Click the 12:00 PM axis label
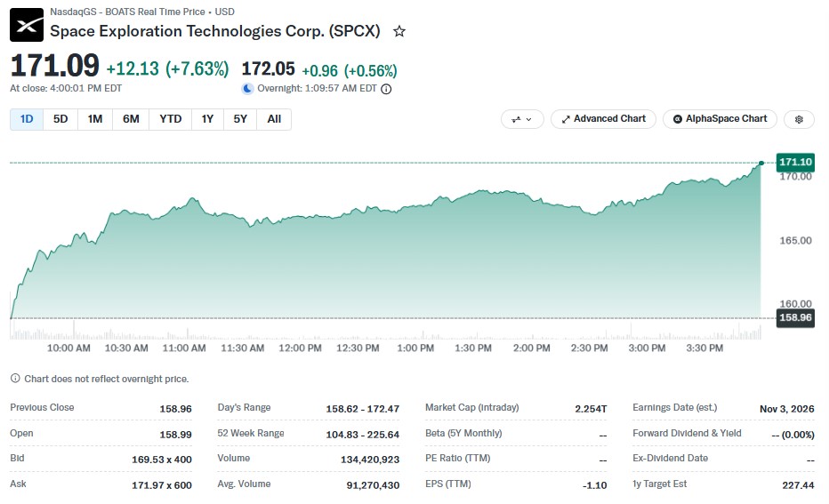829x504 pixels. [301, 348]
